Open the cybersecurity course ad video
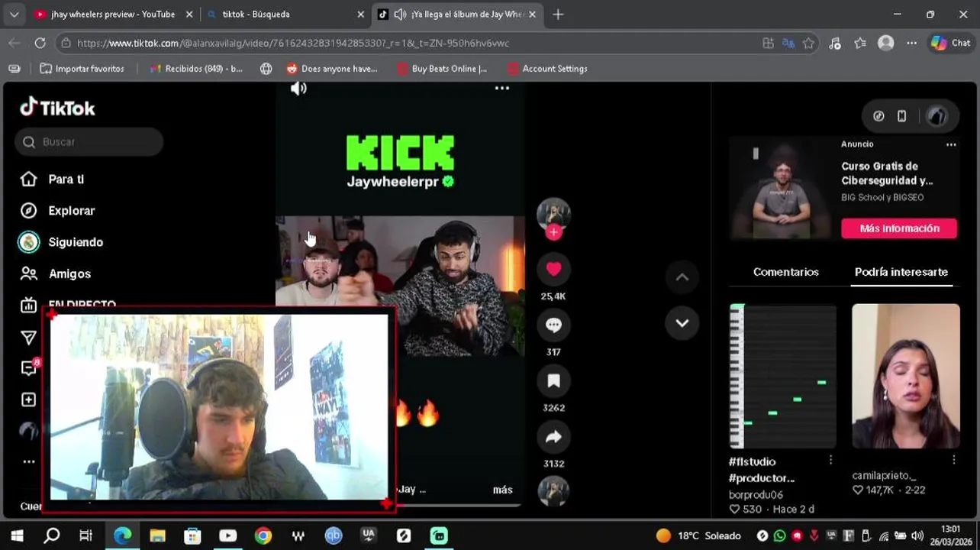This screenshot has height=550, width=980. pos(782,189)
